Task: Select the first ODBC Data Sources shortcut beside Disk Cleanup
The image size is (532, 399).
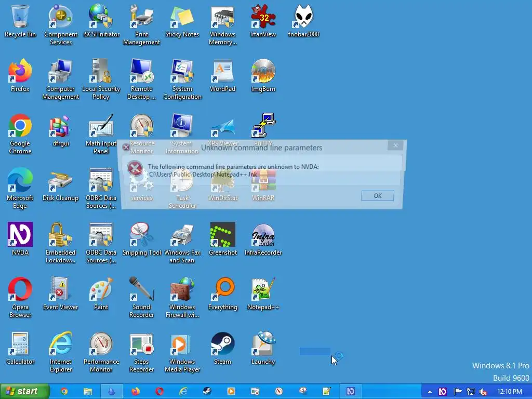Action: click(x=101, y=188)
